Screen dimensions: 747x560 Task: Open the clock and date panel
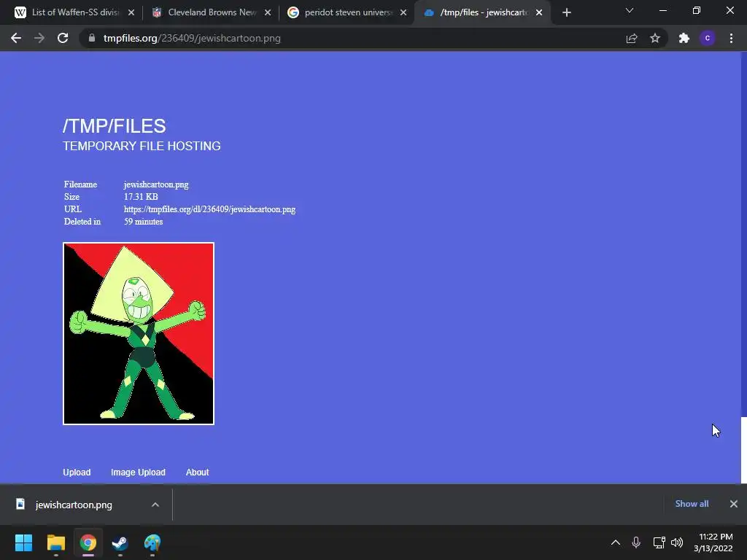[713, 542]
